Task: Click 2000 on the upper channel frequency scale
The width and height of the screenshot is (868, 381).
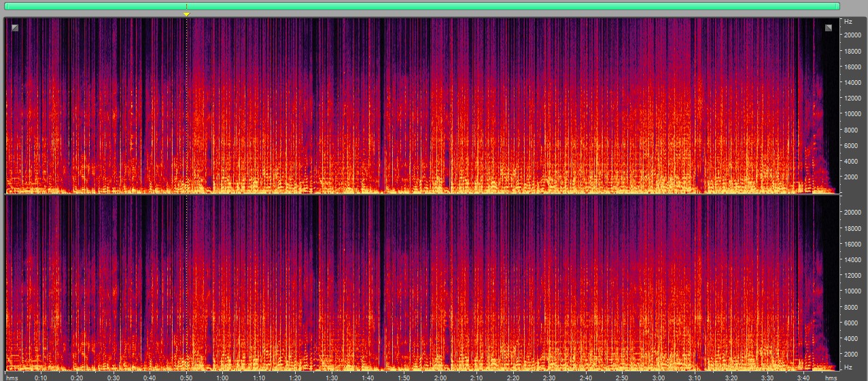Action: coord(852,177)
